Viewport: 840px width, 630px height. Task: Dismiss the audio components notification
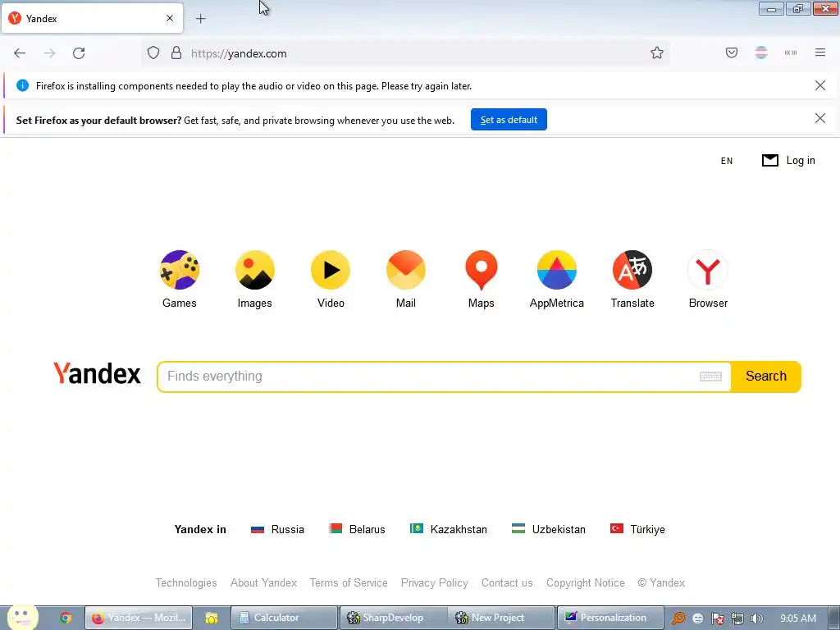[820, 85]
